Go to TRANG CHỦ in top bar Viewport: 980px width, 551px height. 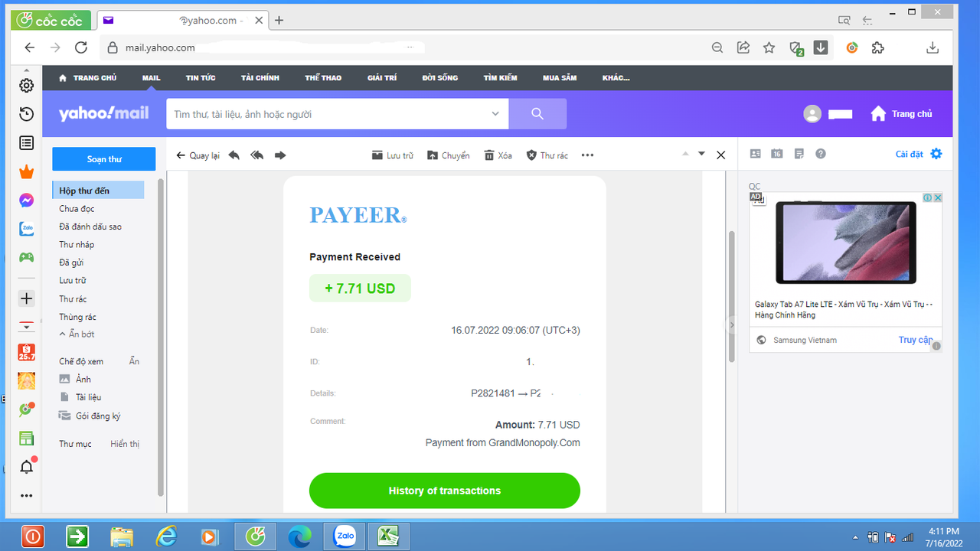point(88,78)
